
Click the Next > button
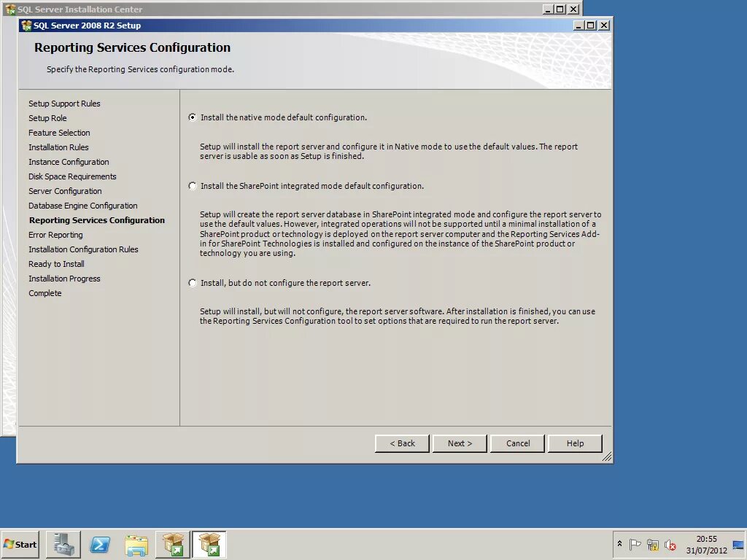[x=460, y=443]
